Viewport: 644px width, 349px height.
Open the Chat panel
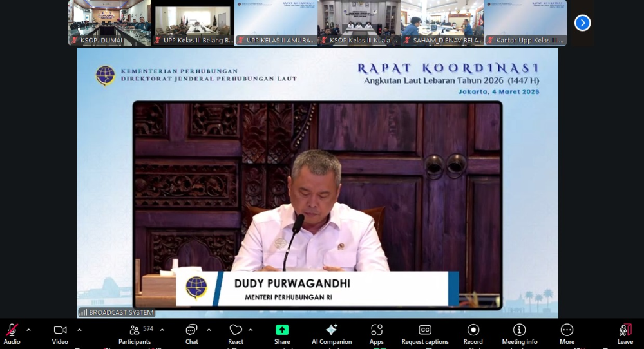(x=191, y=334)
